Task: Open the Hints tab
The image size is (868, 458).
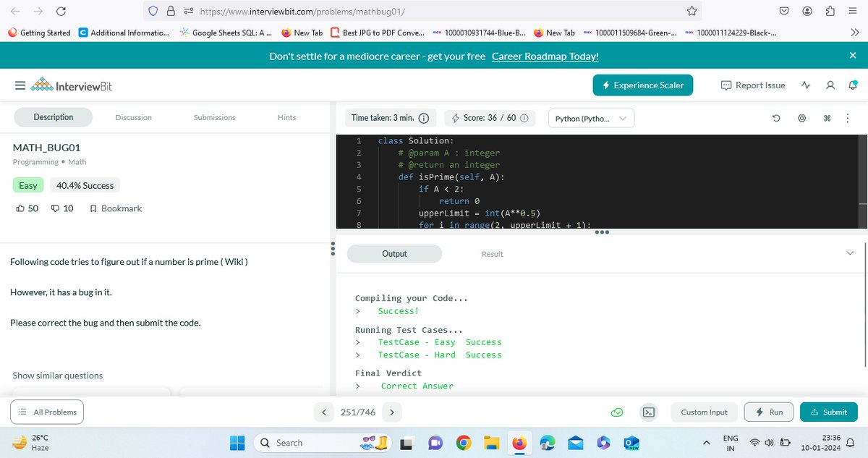Action: coord(286,117)
